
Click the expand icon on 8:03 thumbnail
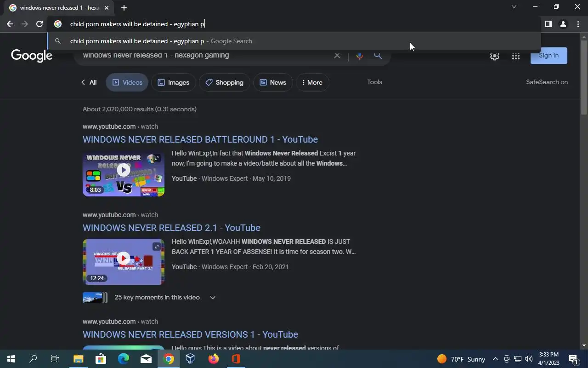[x=156, y=158]
